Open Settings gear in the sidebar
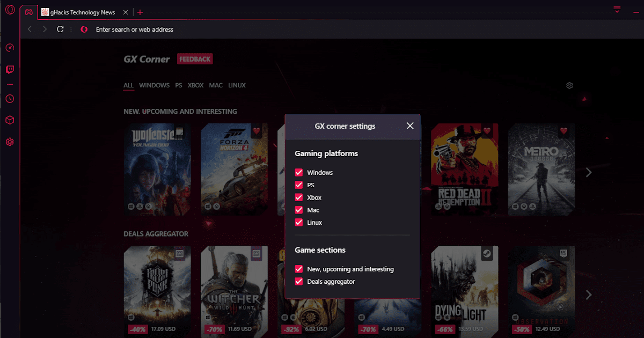This screenshot has height=338, width=644. point(10,142)
